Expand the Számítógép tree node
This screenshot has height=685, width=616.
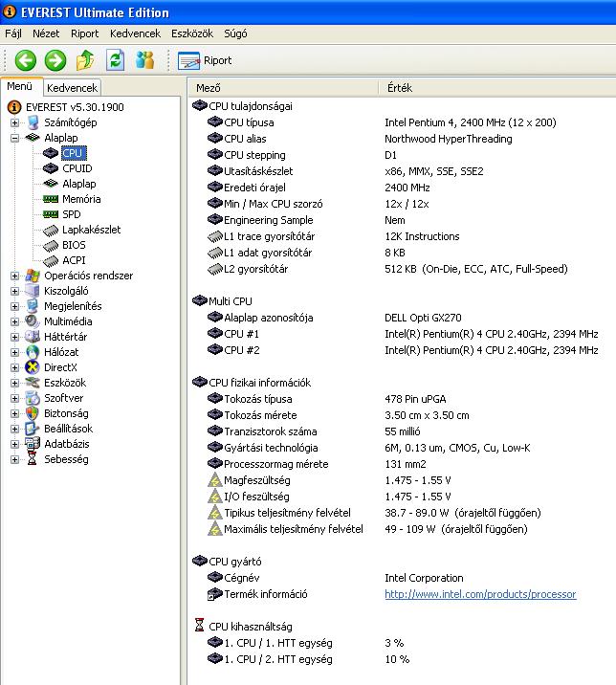[x=15, y=122]
